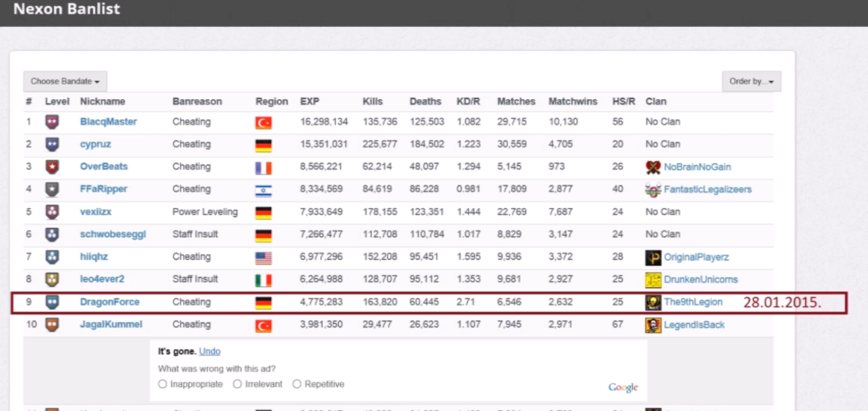The height and width of the screenshot is (411, 868).
Task: Click cypruz's level badge icon
Action: (52, 145)
